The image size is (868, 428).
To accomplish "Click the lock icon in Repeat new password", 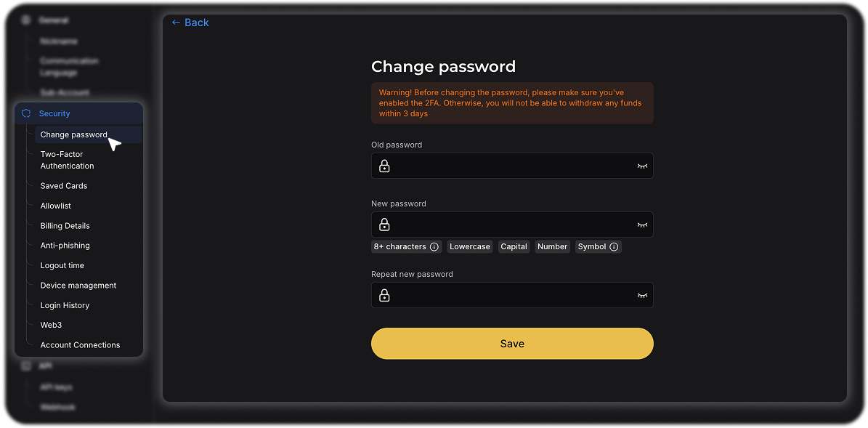I will point(384,296).
